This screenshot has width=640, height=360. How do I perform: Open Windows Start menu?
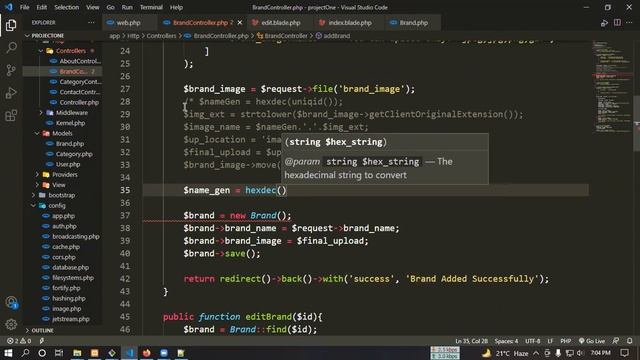(8, 353)
